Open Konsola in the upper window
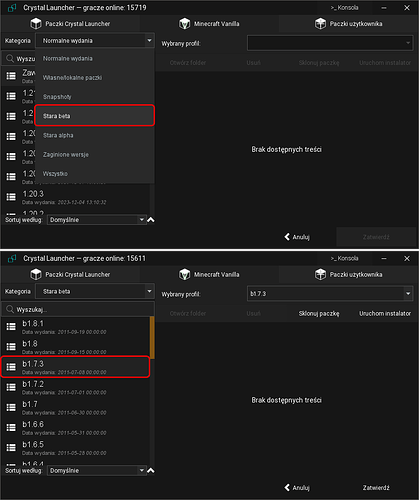This screenshot has width=419, height=500. 344,8
